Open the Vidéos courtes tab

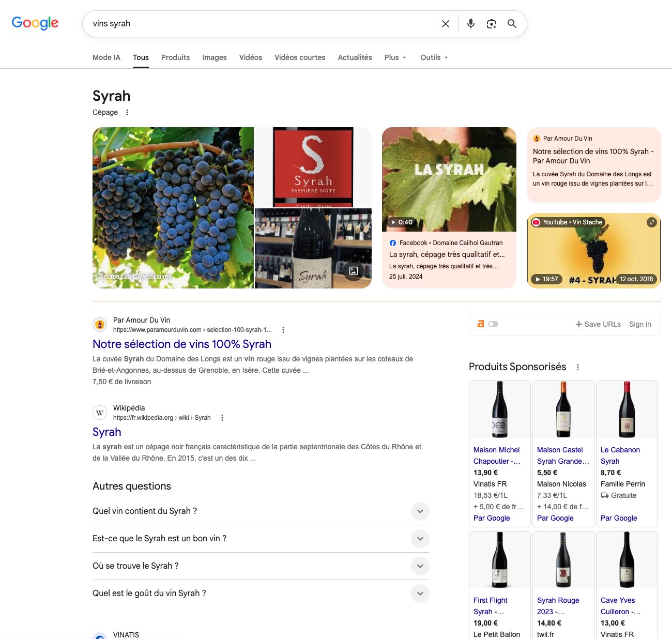300,57
